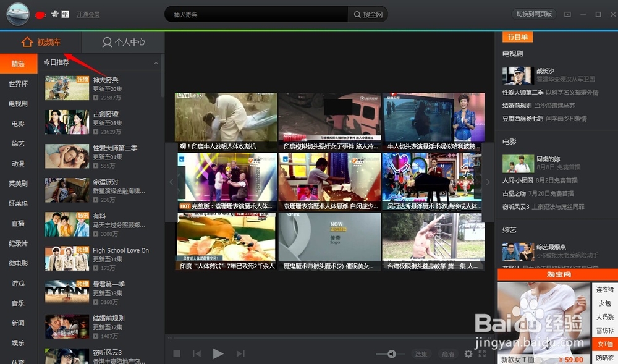Select the 游戏 category

pos(19,283)
